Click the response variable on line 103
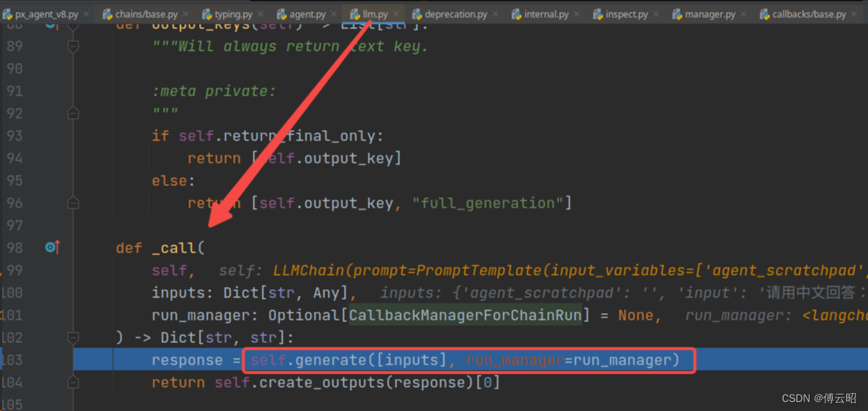This screenshot has width=868, height=411. 187,360
